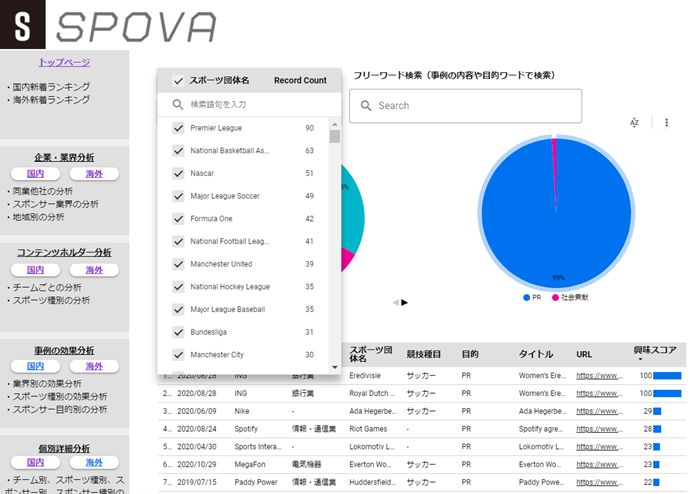The width and height of the screenshot is (690, 494).
Task: Open 海外 under 企業・業界分析
Action: [x=94, y=174]
